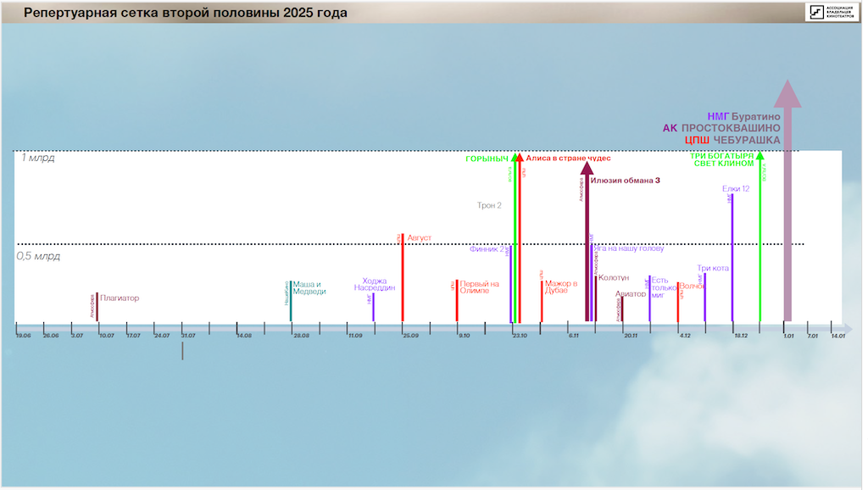Click the Плагиатор film label
Viewport: 868px width, 490px height.
(x=120, y=298)
